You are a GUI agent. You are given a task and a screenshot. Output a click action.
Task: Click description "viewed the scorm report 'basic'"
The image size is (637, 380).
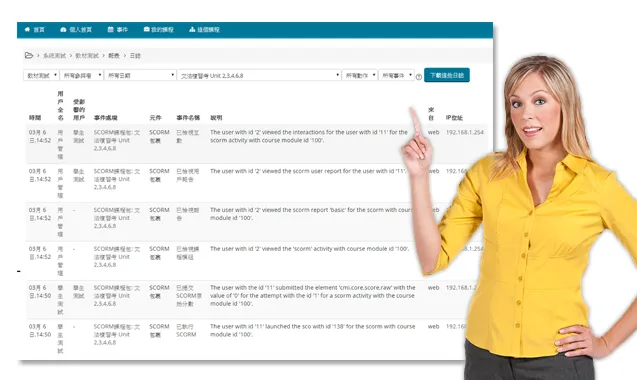pos(311,214)
